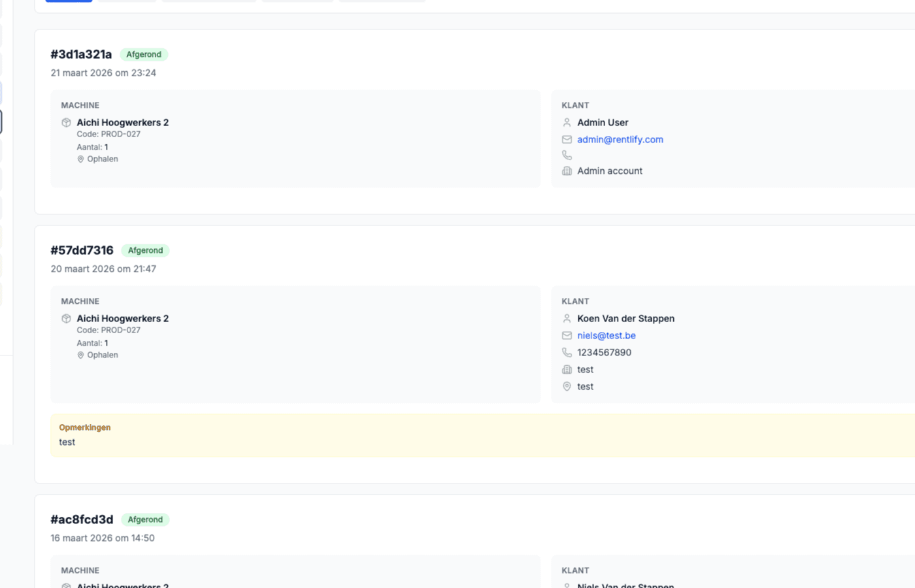Select the order heading #57dd7316

[82, 251]
